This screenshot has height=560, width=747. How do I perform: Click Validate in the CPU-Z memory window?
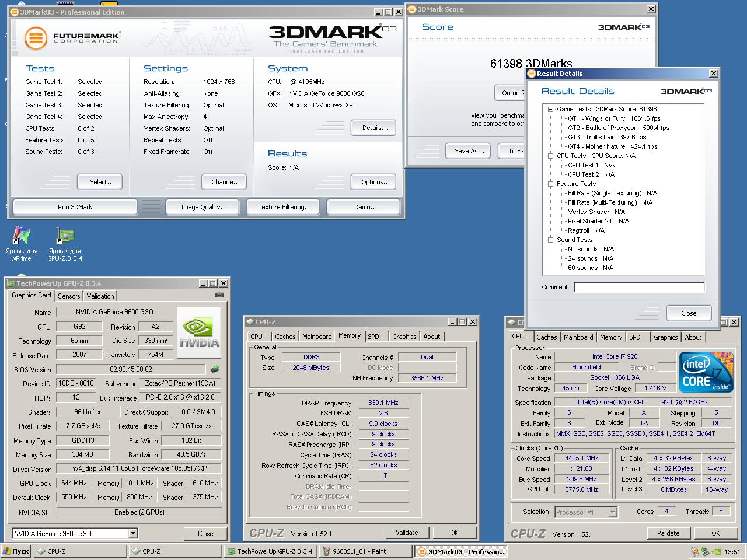point(407,533)
